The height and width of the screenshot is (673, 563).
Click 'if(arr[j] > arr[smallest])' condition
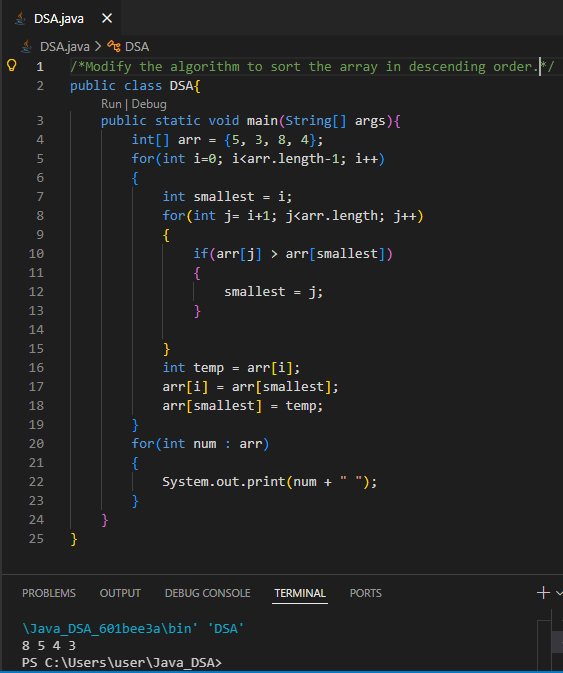(x=293, y=254)
